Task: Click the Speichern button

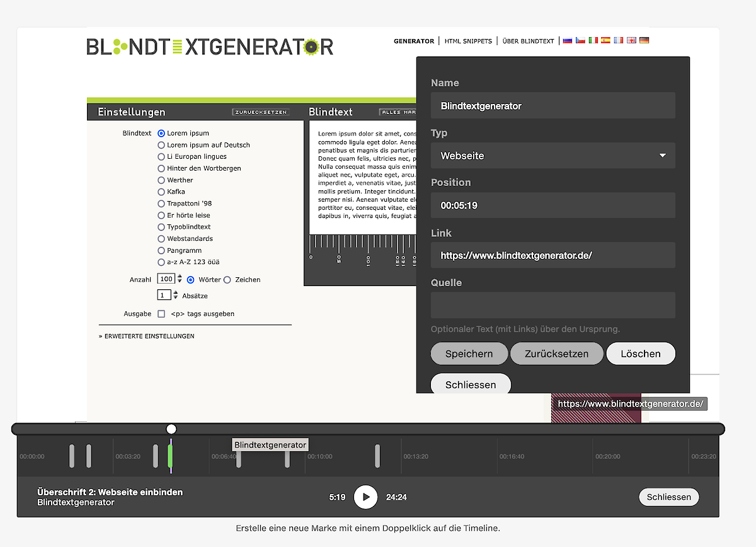Action: coord(469,354)
